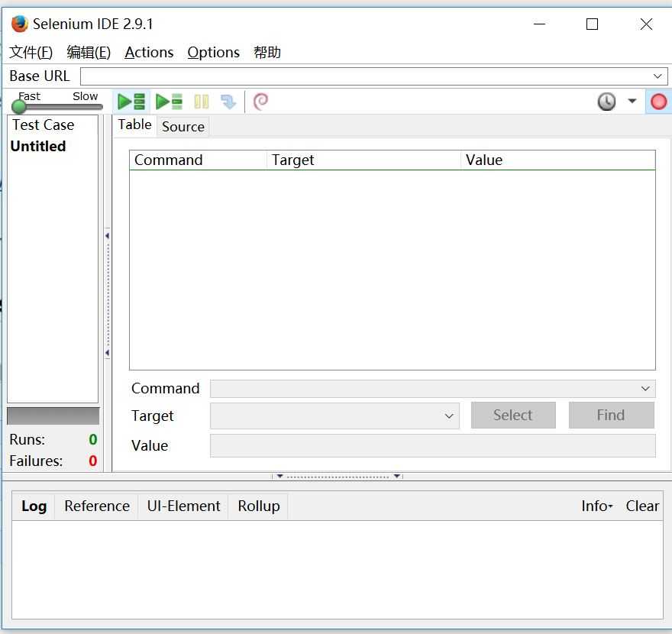Click the Value input field
Image resolution: width=672 pixels, height=634 pixels.
coord(432,446)
